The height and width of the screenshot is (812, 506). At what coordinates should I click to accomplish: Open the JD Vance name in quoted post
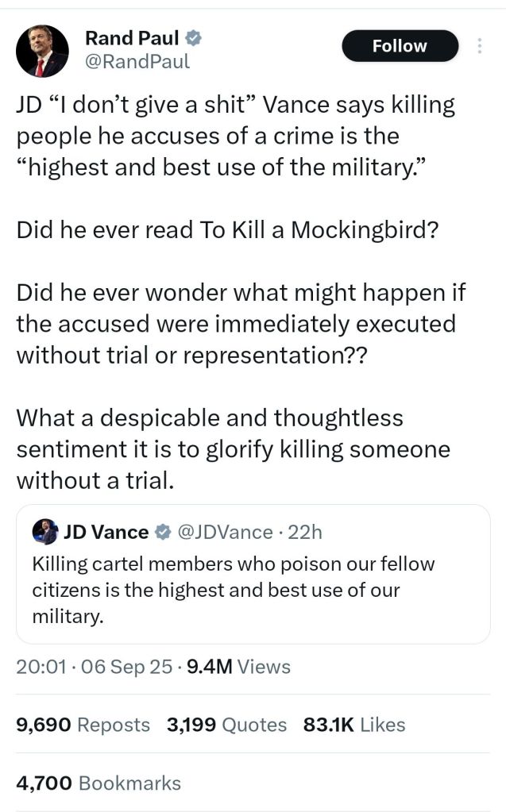pos(106,532)
